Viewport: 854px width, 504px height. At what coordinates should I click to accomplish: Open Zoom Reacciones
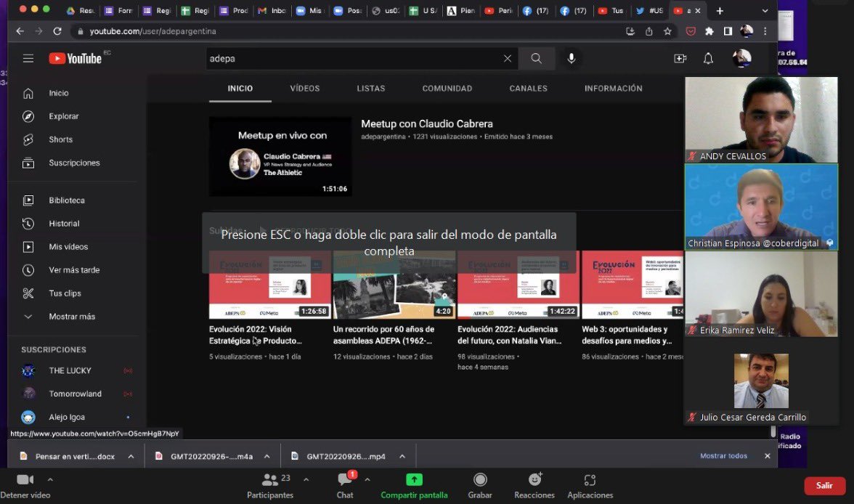coord(534,485)
